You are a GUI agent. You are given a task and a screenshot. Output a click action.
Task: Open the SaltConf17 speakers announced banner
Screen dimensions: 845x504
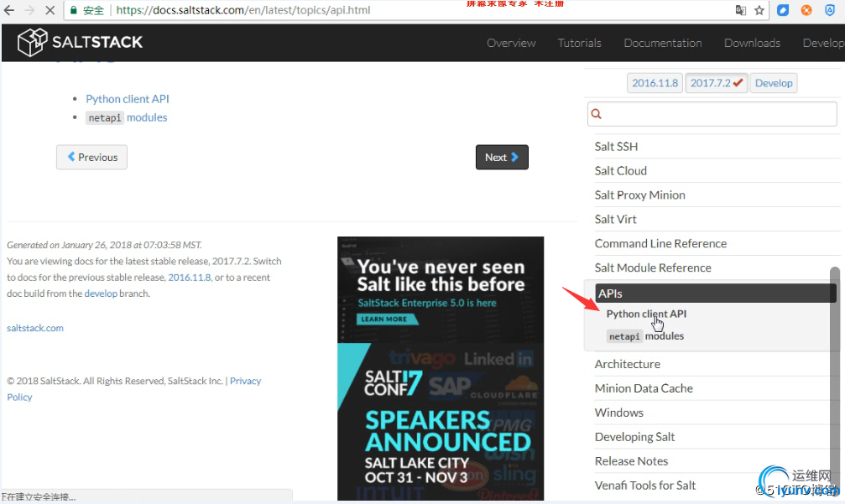[x=441, y=423]
